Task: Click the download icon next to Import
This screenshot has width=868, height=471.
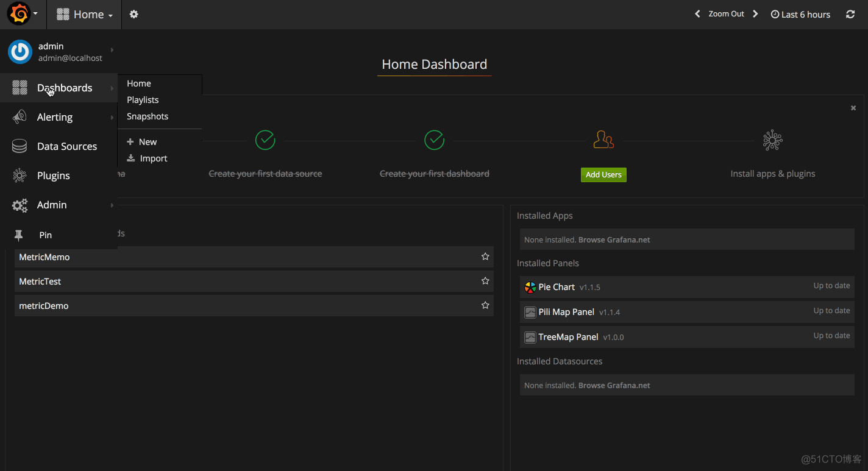Action: (130, 158)
